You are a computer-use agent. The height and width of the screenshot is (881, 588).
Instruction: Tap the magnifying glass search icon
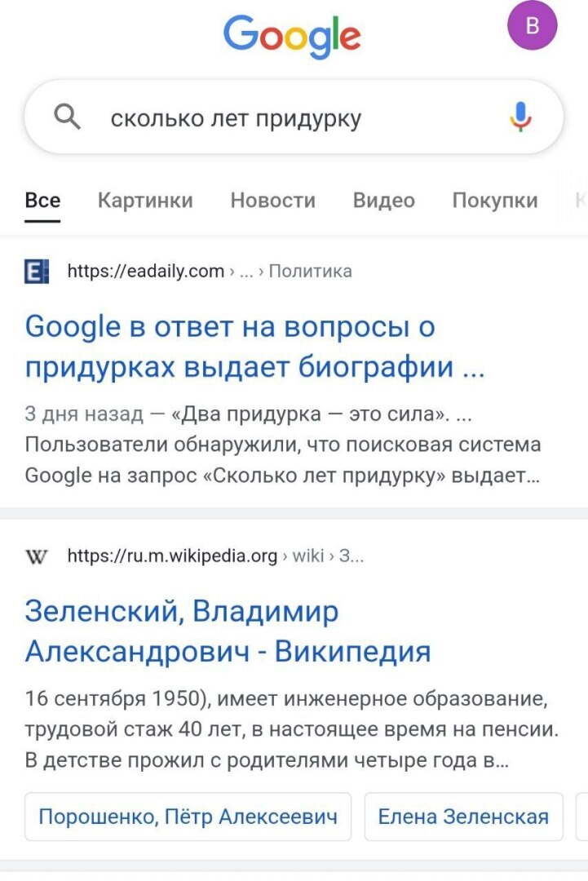tap(67, 119)
